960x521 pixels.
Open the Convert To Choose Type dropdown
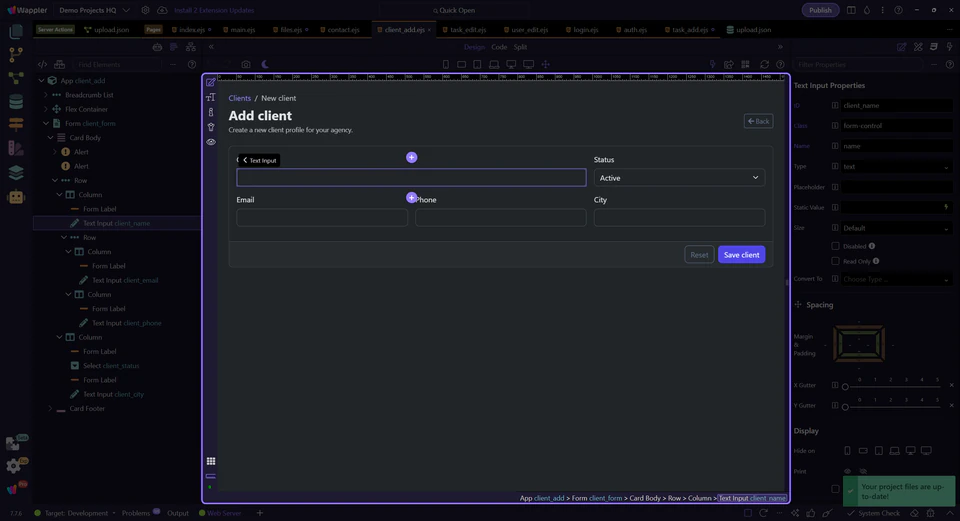896,279
